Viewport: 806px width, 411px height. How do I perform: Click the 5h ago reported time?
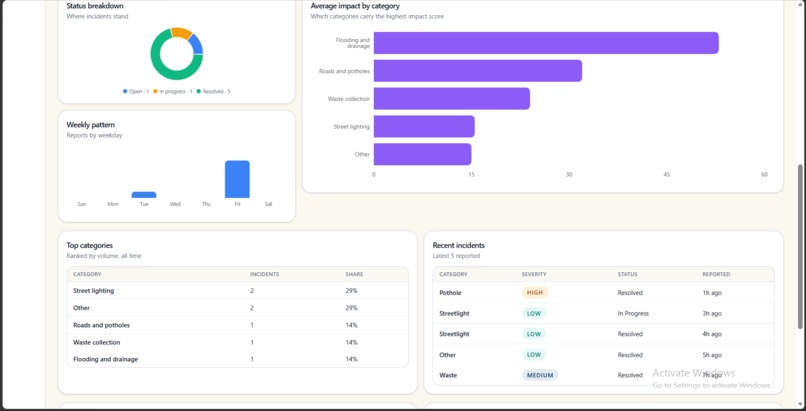pos(712,355)
